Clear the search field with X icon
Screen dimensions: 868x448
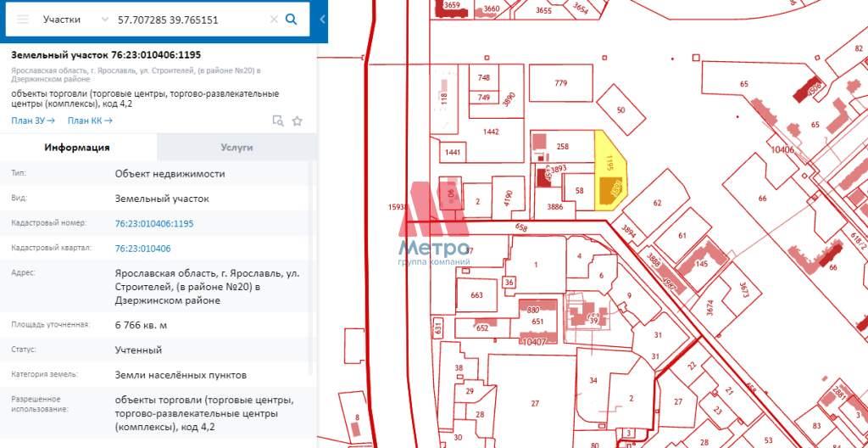tap(274, 19)
